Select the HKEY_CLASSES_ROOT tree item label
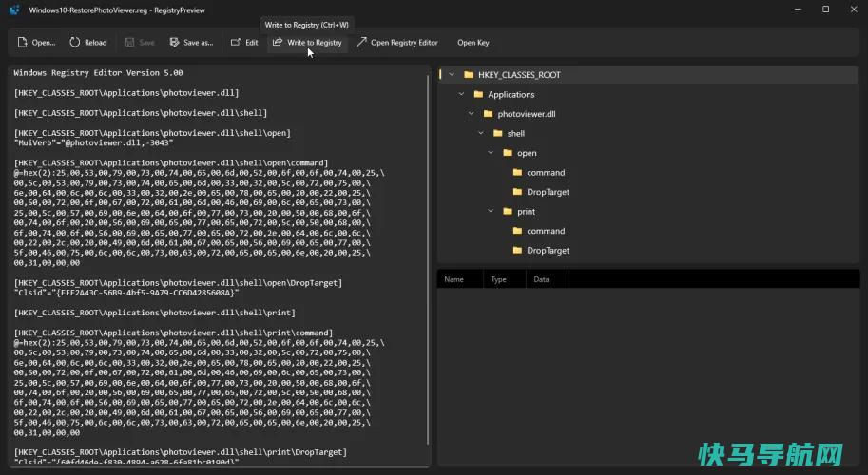 click(519, 75)
